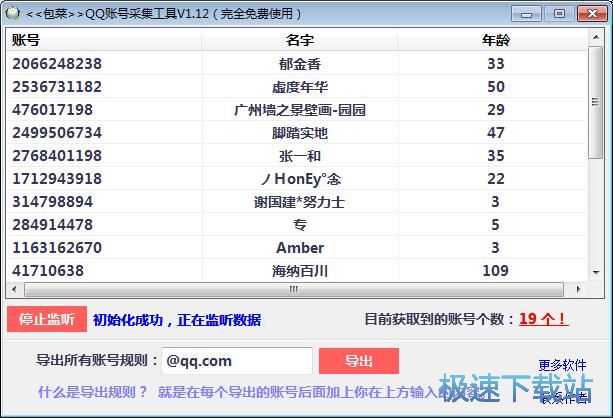Viewport: 613px width, 418px height.
Task: Click the vertical scrollbar thumb
Action: tap(596, 102)
